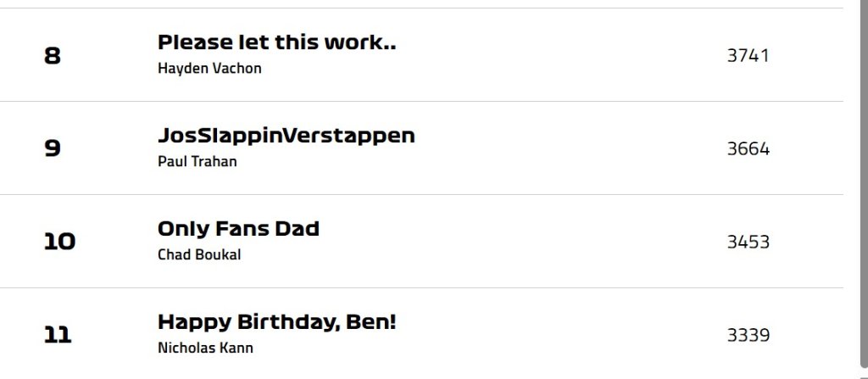Click the 3339 points score
The width and height of the screenshot is (868, 379).
pos(748,336)
